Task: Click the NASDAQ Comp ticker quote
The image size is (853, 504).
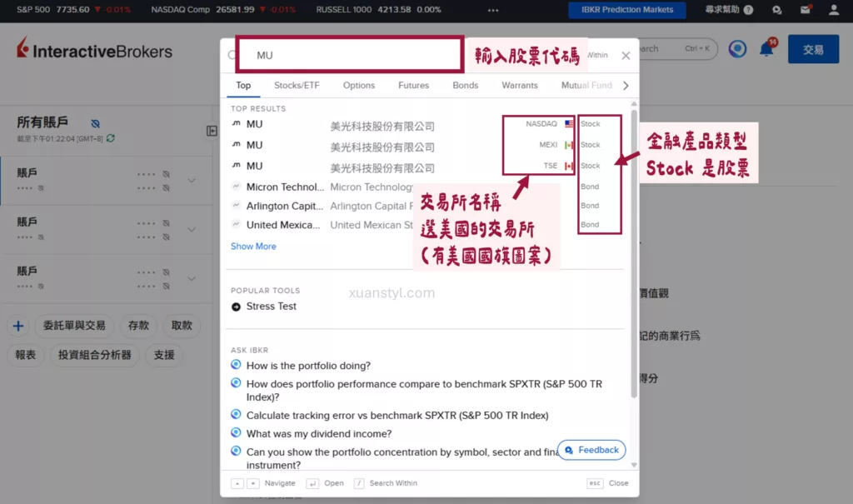Action: pyautogui.click(x=223, y=10)
